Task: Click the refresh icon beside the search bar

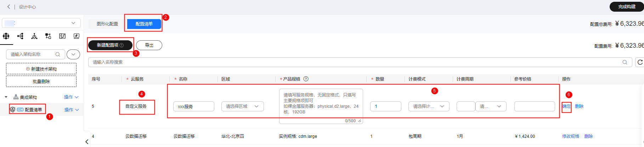Action: (640, 62)
